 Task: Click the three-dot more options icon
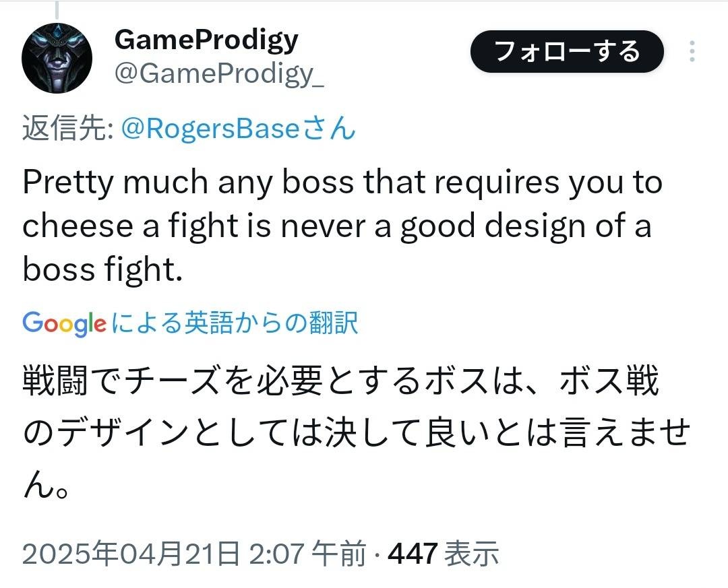[692, 52]
